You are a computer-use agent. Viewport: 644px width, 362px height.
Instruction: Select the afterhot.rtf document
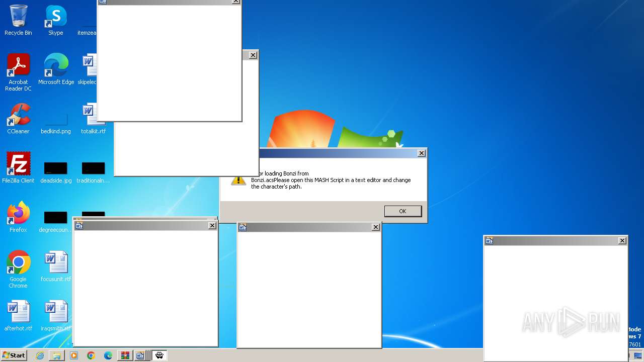point(18,316)
